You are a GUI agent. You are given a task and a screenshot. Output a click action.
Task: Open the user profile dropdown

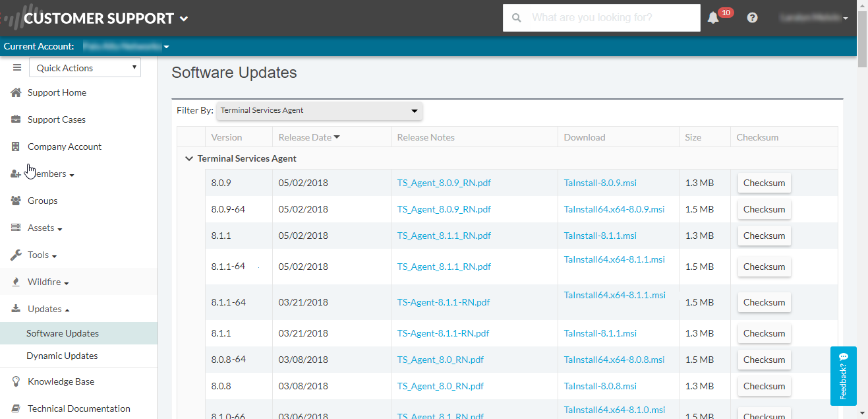(x=814, y=18)
